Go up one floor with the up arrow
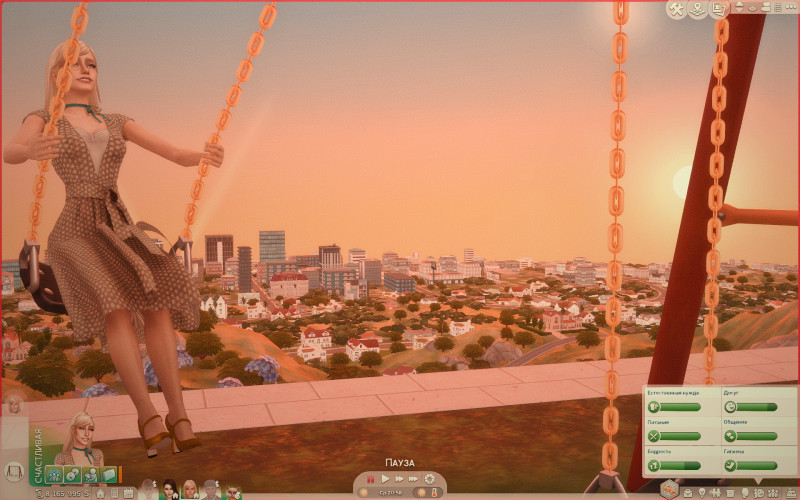The image size is (800, 500). [739, 4]
